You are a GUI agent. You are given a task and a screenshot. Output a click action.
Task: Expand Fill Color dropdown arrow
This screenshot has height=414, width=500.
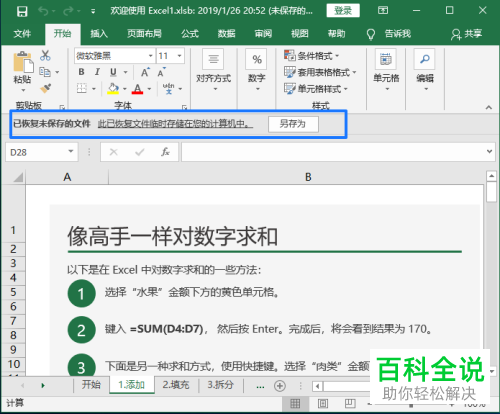pos(125,89)
